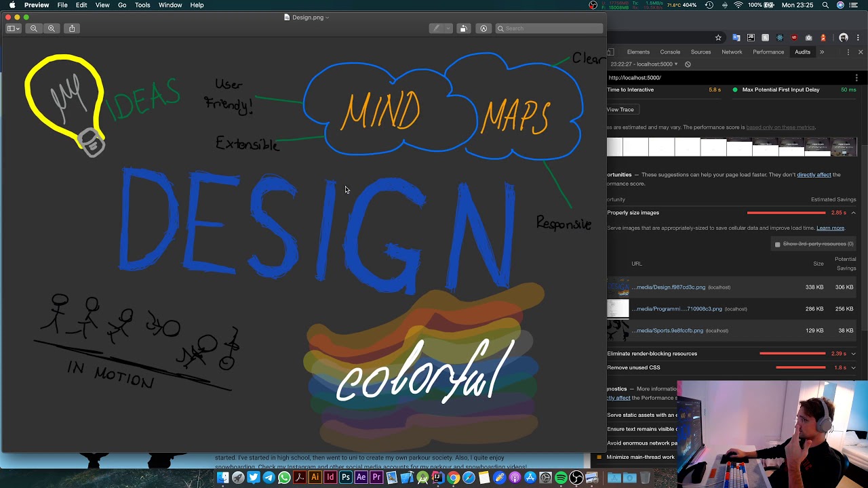Viewport: 868px width, 488px height.
Task: Open the Preview application menu
Action: [37, 5]
